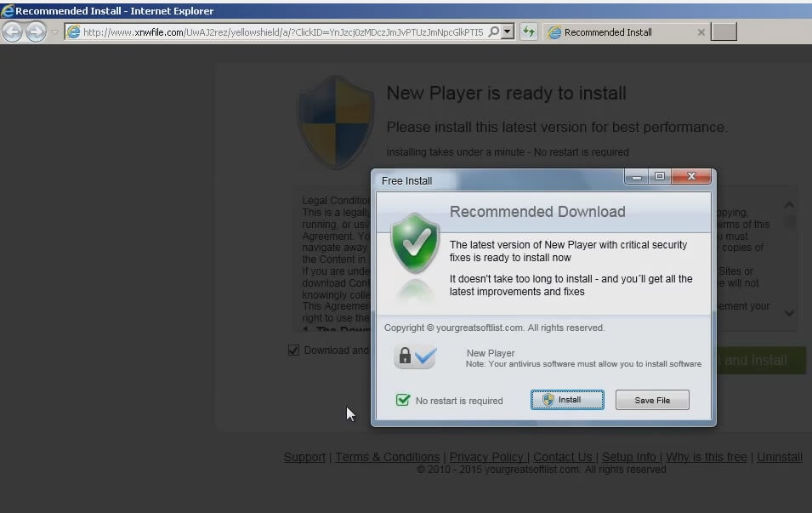Open the Why is this free link
Image resolution: width=812 pixels, height=513 pixels.
point(707,457)
